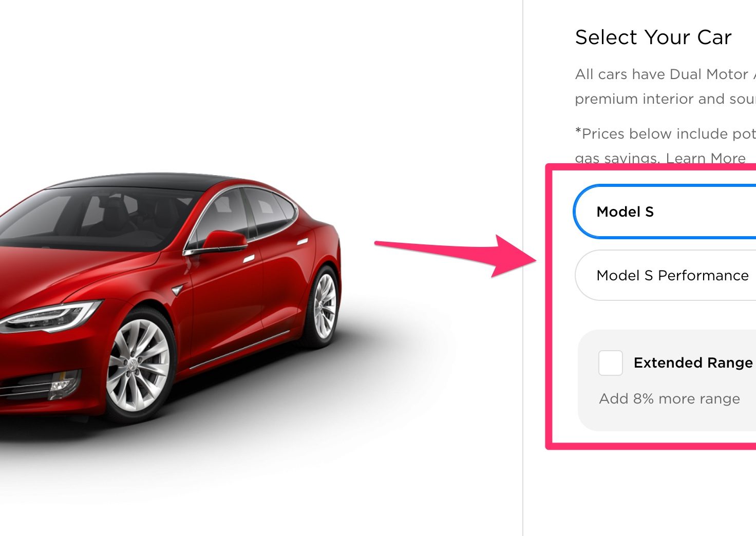This screenshot has width=756, height=536.
Task: Click the 'Add 8% more range' description
Action: [670, 398]
